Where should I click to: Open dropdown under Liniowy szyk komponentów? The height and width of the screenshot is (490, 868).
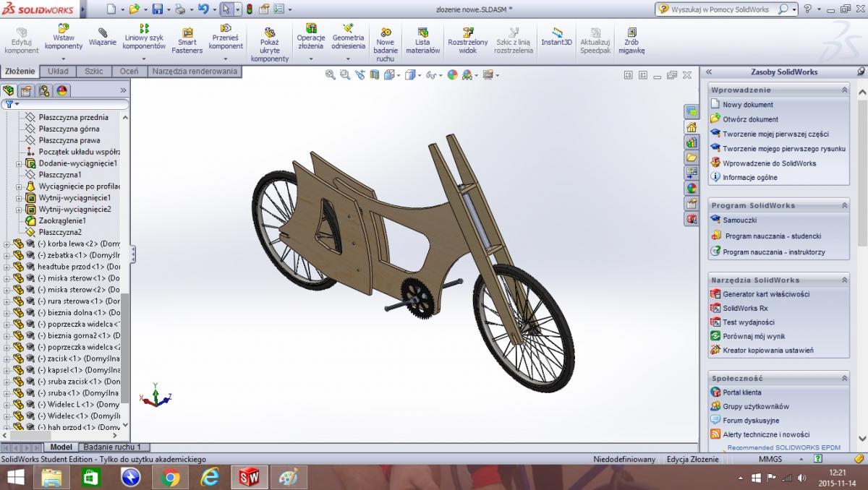pyautogui.click(x=144, y=59)
